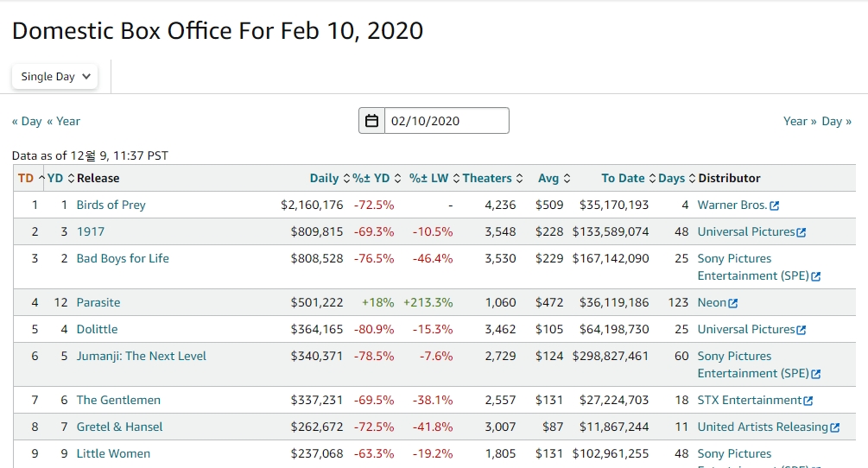This screenshot has width=868, height=468.
Task: Open external link icon for Dolittle's Universal Pictures
Action: pyautogui.click(x=801, y=330)
